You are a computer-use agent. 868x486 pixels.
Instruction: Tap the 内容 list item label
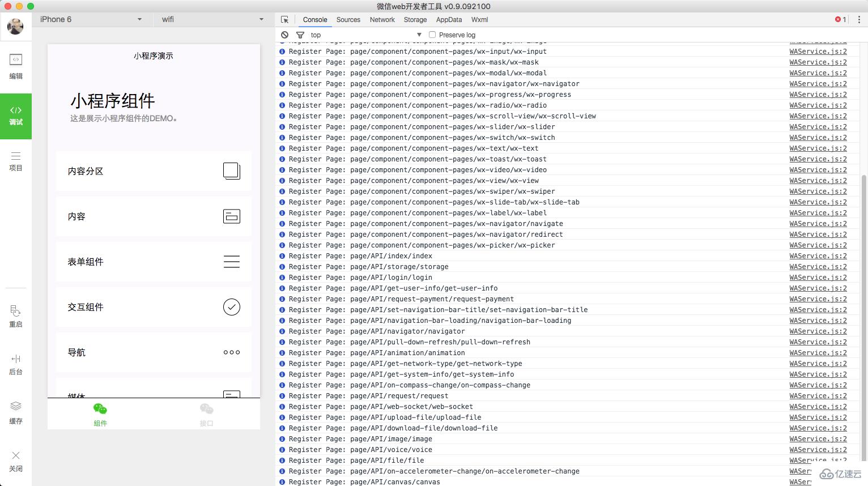(76, 216)
